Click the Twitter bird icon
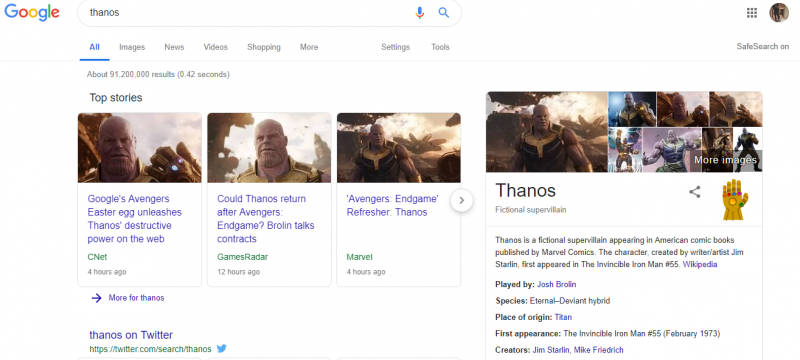 pyautogui.click(x=221, y=349)
